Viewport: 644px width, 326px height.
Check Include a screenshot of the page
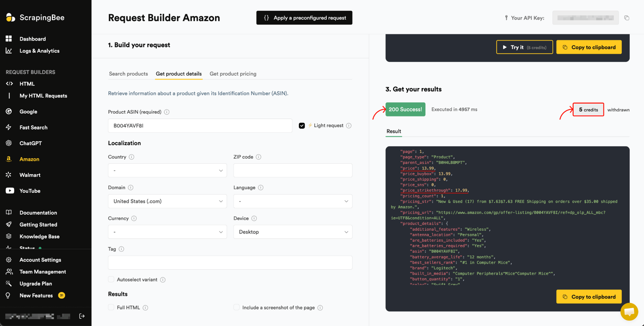(237, 308)
